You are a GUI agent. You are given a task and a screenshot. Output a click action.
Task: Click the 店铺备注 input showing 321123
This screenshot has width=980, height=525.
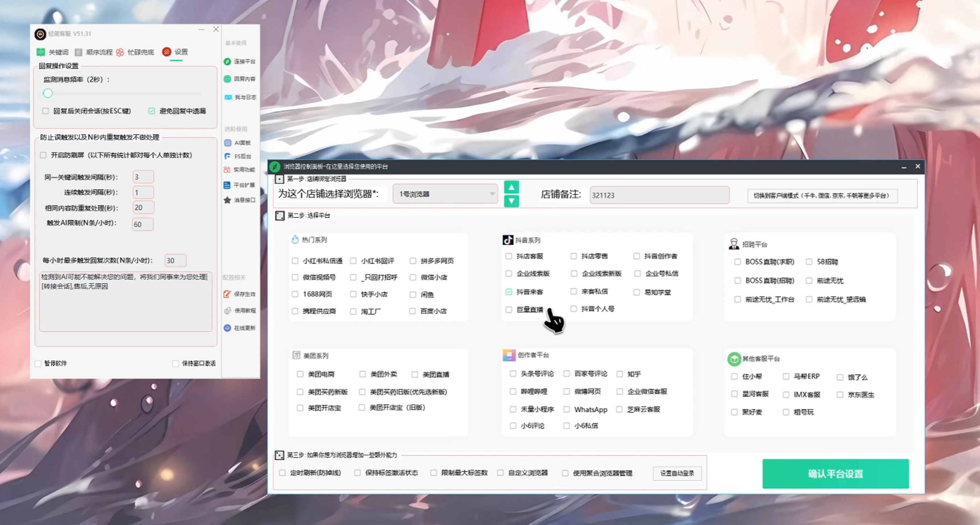(659, 195)
